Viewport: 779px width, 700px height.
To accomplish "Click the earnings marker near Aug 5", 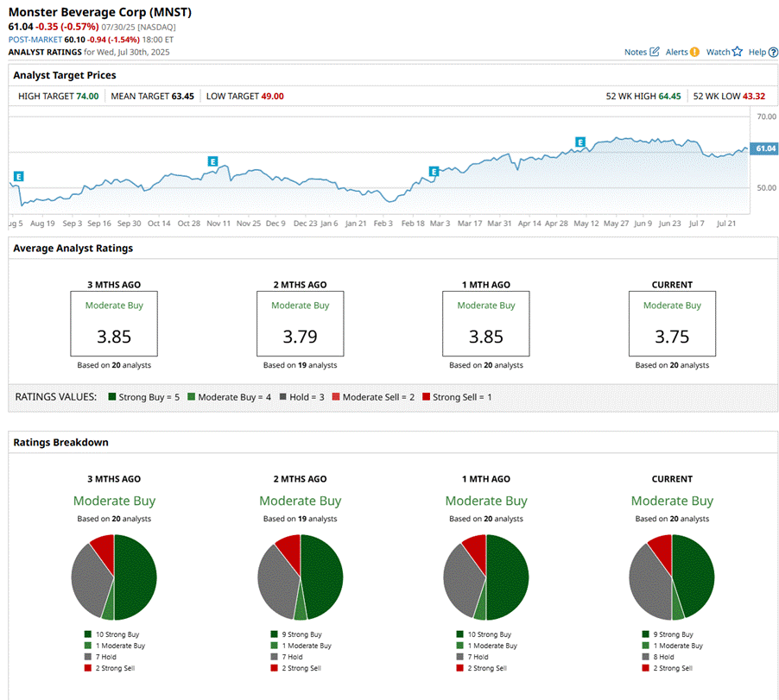I will click(x=18, y=176).
